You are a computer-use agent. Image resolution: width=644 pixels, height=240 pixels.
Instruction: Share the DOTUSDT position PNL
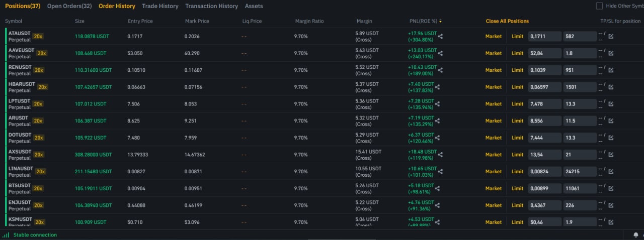[x=437, y=138]
